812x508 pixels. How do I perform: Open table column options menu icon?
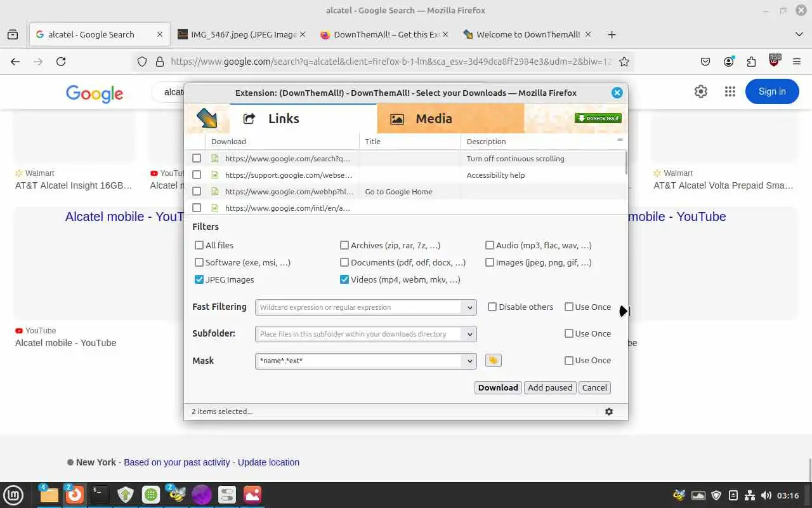tap(620, 140)
